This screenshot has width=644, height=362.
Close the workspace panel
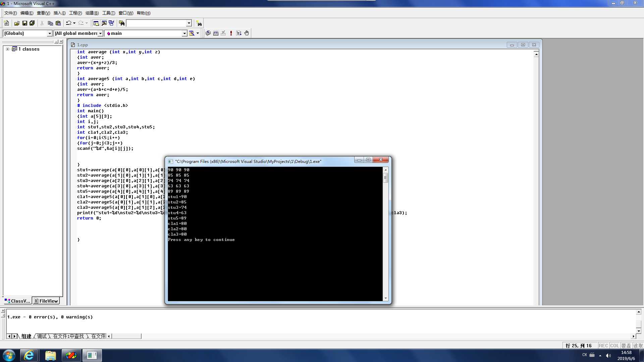click(x=61, y=42)
